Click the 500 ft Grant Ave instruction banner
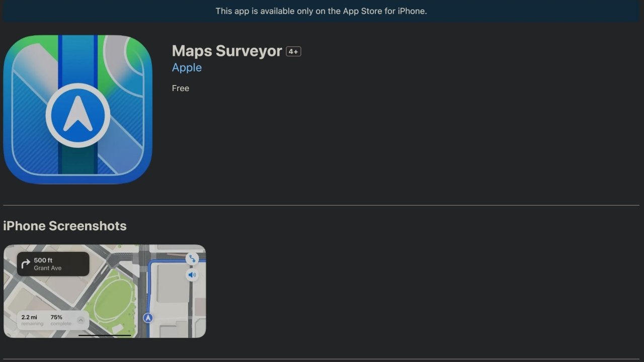The width and height of the screenshot is (644, 362). (x=52, y=263)
